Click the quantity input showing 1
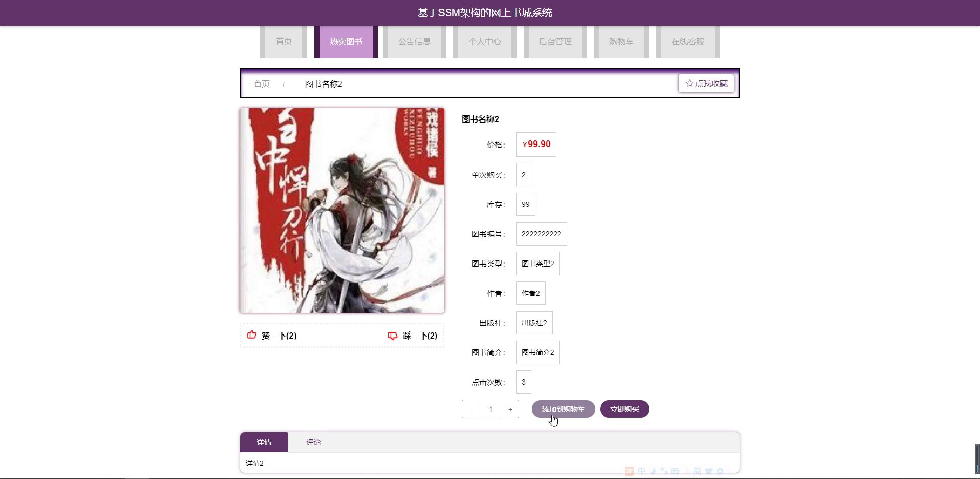The image size is (980, 479). [491, 409]
